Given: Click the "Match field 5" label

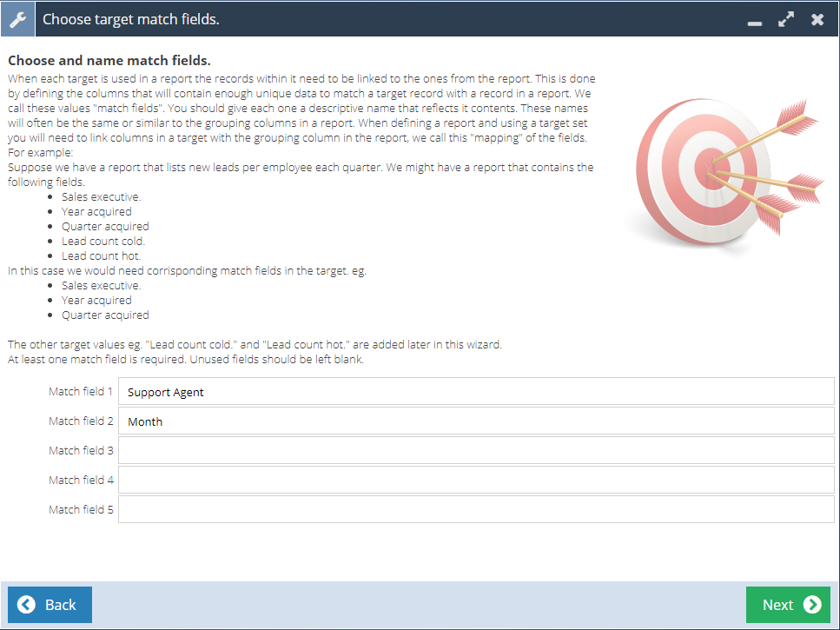Looking at the screenshot, I should click(81, 509).
